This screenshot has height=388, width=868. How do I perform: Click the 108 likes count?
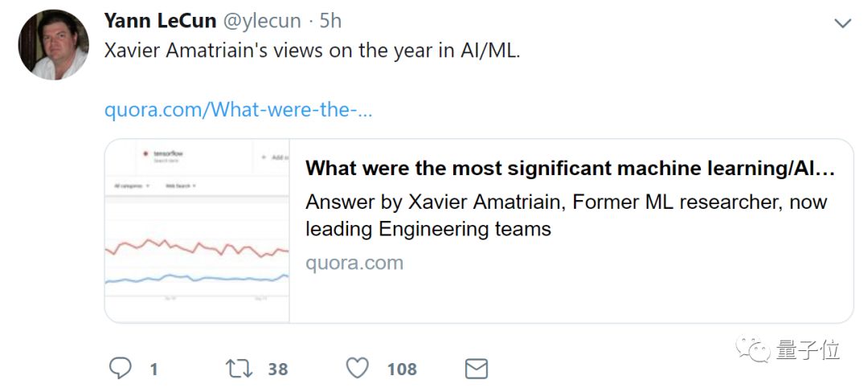tap(402, 370)
